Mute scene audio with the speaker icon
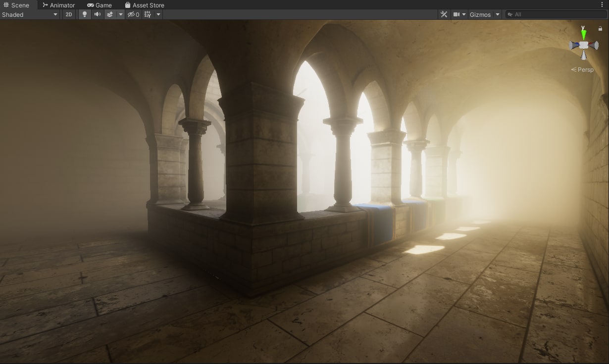The image size is (609, 364). 98,14
